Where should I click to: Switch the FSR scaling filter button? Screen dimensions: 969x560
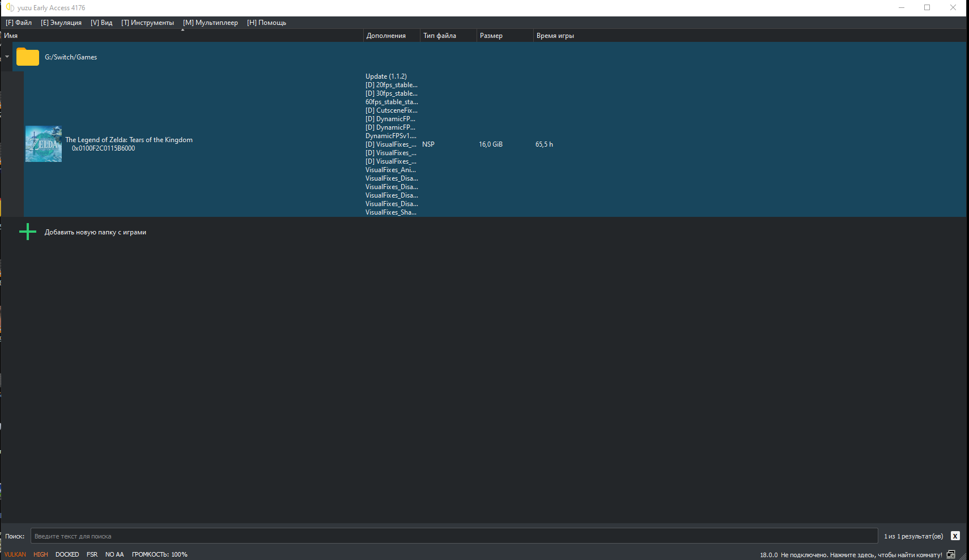(x=92, y=554)
